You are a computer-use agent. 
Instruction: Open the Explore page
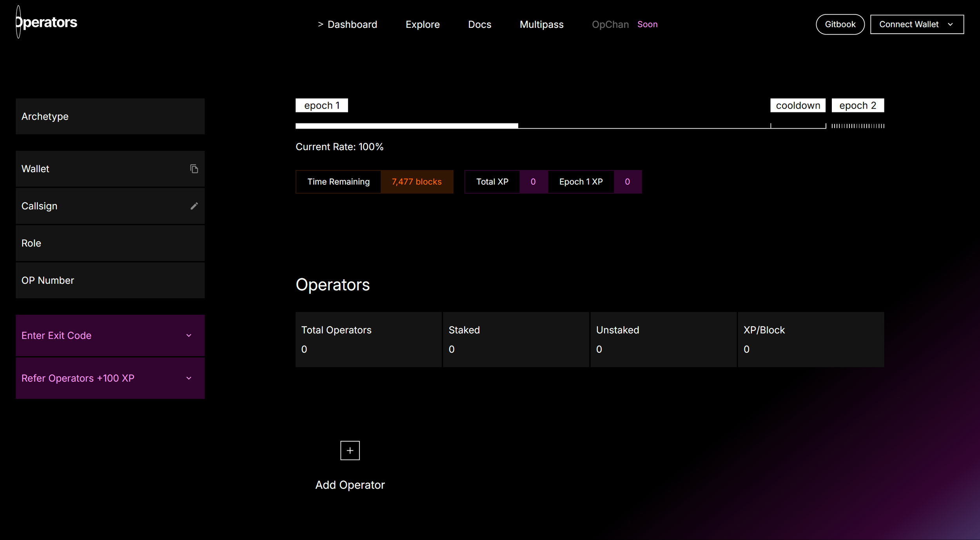click(x=422, y=25)
